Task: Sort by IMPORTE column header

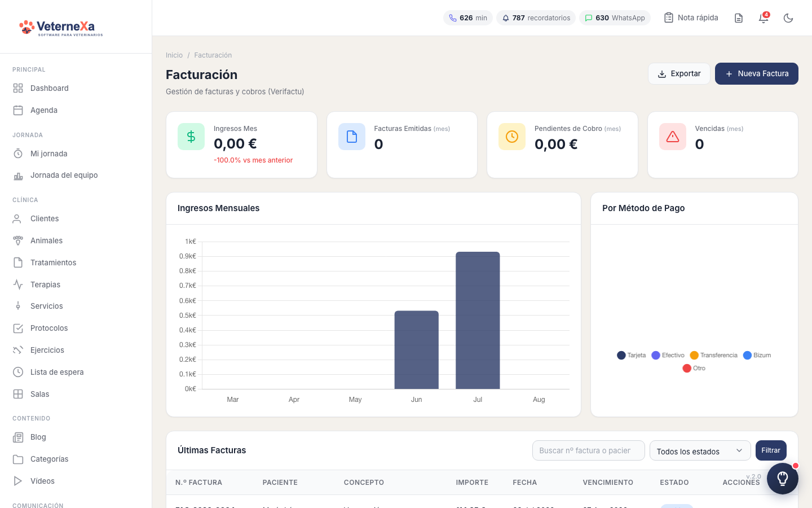Action: pos(472,483)
